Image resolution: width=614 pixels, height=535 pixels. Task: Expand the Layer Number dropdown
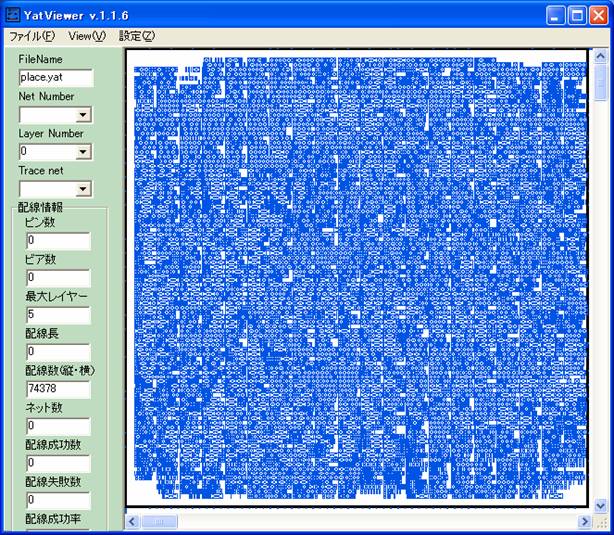[x=83, y=152]
